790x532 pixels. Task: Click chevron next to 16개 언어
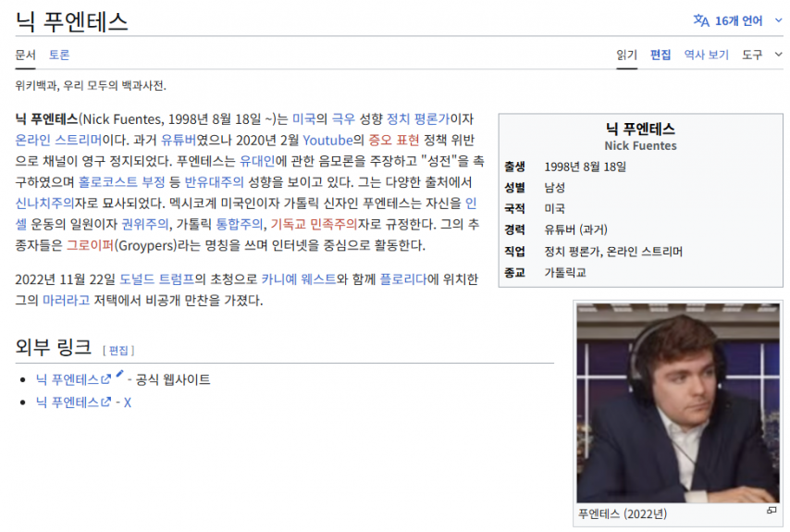click(x=778, y=20)
